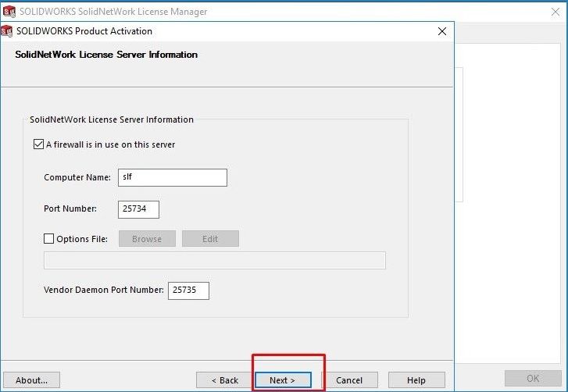Cancel the product activation wizard

click(x=348, y=380)
